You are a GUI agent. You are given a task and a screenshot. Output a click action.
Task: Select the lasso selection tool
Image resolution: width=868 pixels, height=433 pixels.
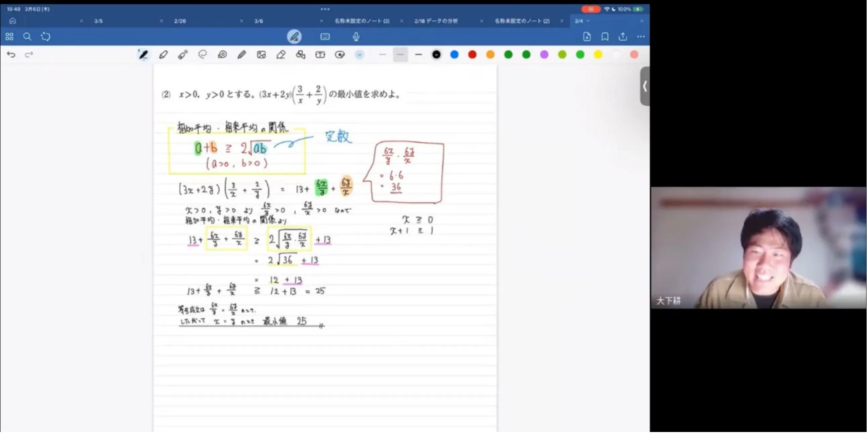click(x=203, y=55)
